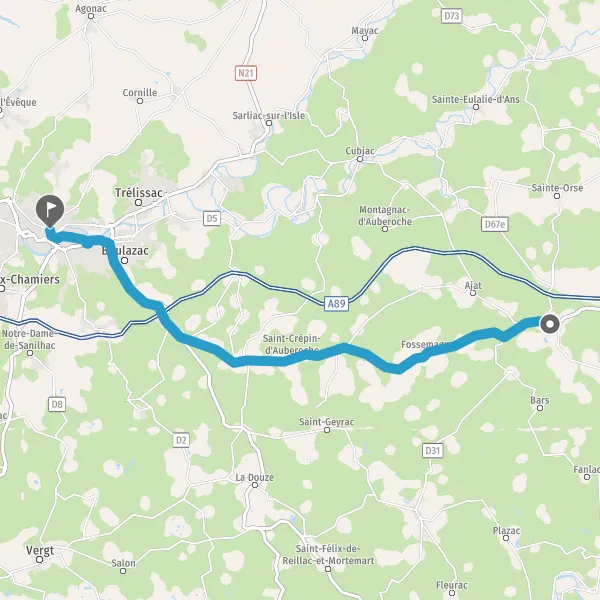Click the Sarliac-sur-l'Isle label
The width and height of the screenshot is (600, 600).
(x=269, y=115)
